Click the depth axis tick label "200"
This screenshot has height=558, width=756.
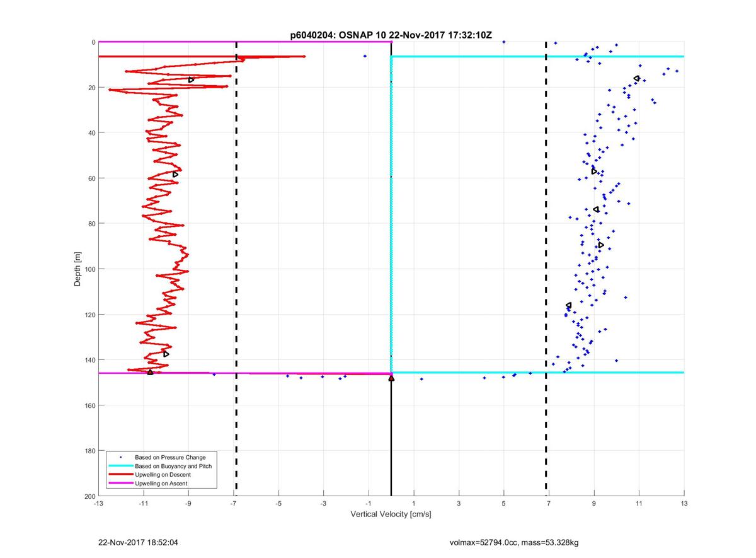89,496
